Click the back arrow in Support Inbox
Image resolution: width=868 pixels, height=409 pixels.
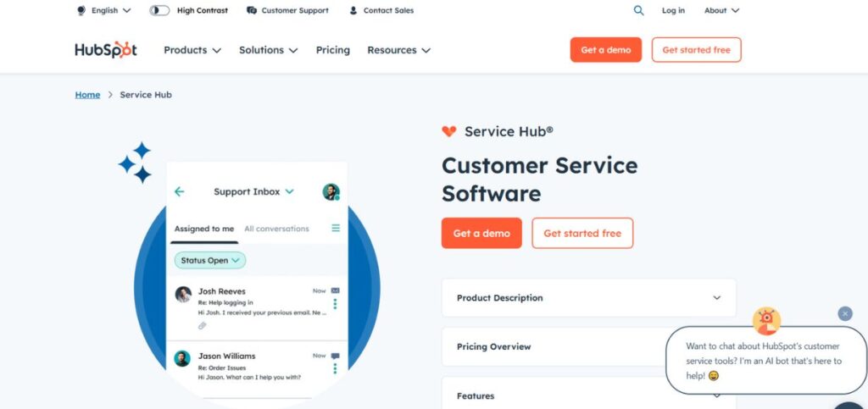tap(179, 191)
